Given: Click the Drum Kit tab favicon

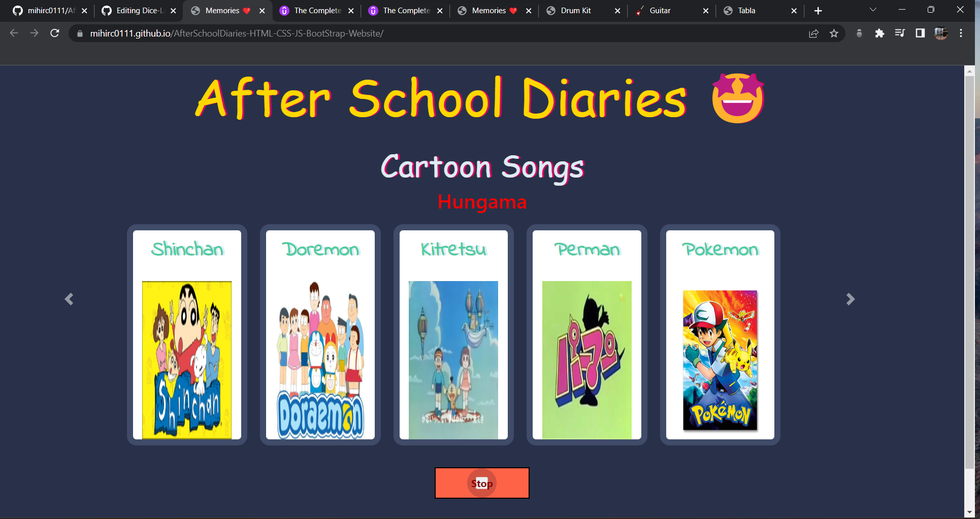Looking at the screenshot, I should pos(550,10).
